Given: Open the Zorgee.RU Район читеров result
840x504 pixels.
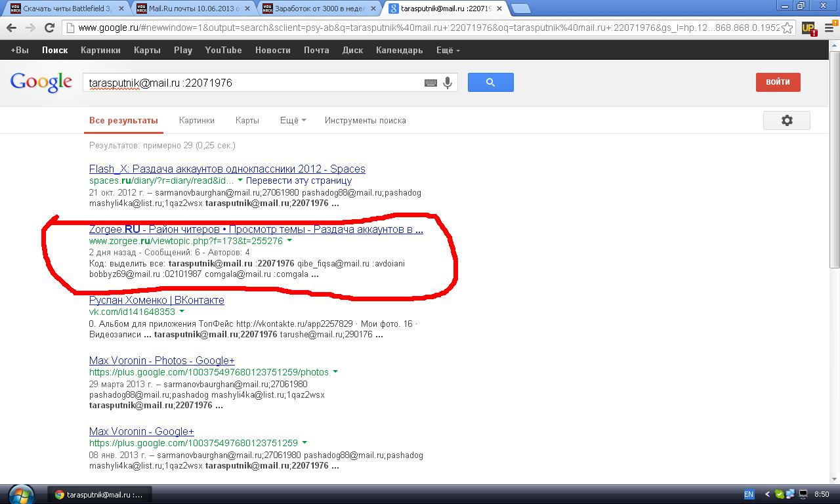Looking at the screenshot, I should (256, 229).
